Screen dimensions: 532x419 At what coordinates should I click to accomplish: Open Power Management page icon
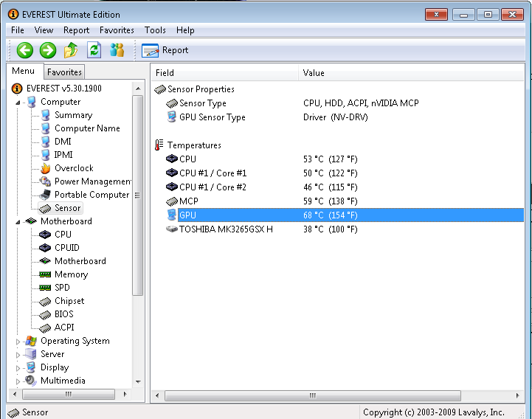click(46, 181)
